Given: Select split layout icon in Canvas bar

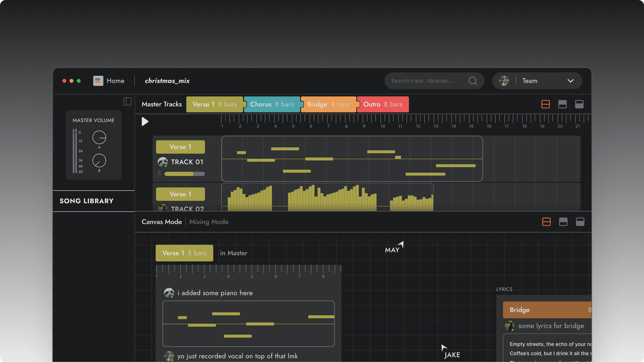Looking at the screenshot, I should (x=546, y=222).
